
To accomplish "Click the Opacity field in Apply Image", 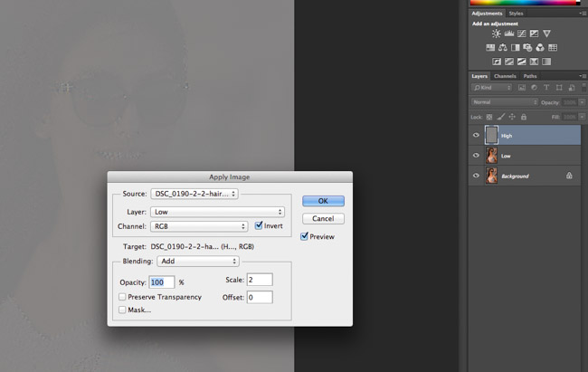I will [x=162, y=282].
